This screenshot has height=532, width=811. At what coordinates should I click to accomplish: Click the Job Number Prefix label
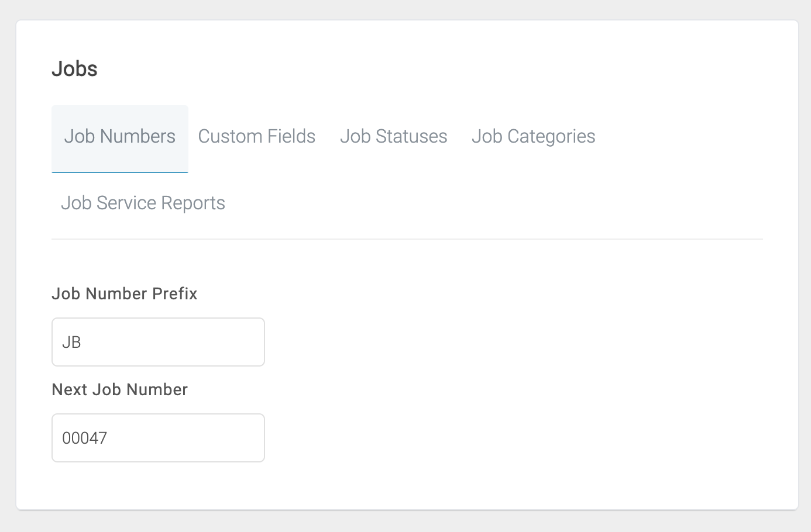coord(124,293)
